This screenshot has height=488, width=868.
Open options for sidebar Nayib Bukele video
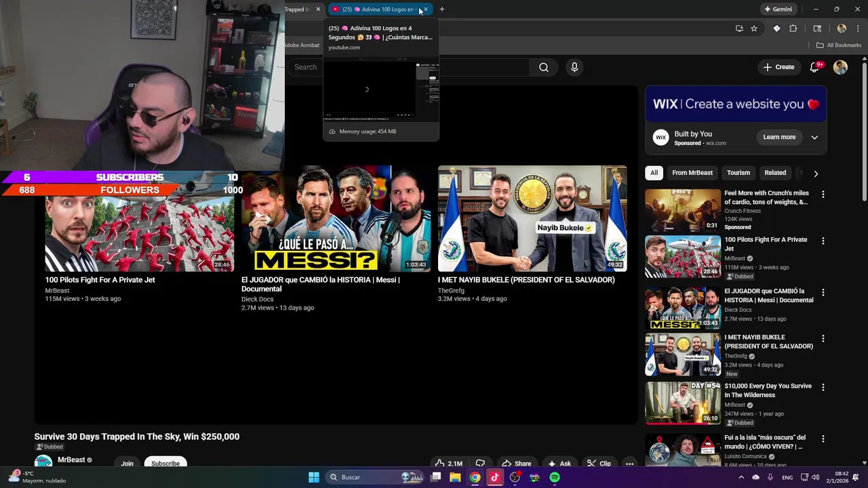pyautogui.click(x=823, y=338)
